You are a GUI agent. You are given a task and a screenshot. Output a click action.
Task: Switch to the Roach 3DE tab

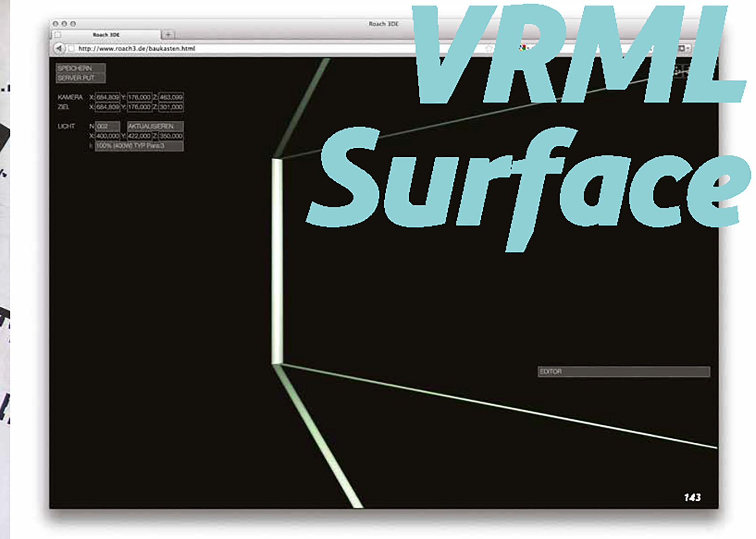107,35
